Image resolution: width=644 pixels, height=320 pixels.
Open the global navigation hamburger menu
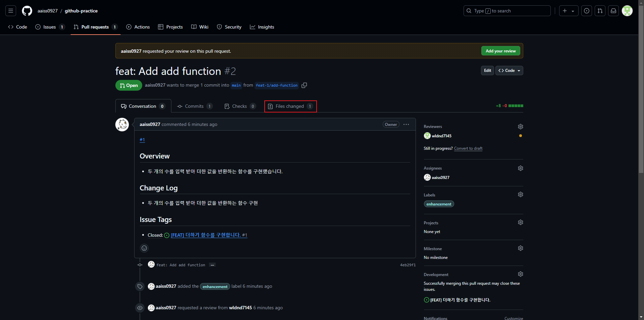tap(11, 11)
